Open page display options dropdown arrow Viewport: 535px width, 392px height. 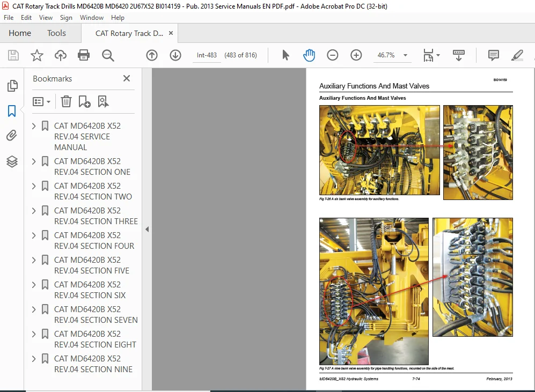(438, 55)
